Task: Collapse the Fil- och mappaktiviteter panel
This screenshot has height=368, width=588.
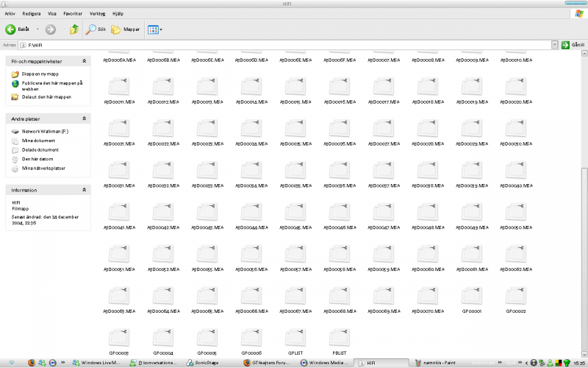Action: [84, 61]
